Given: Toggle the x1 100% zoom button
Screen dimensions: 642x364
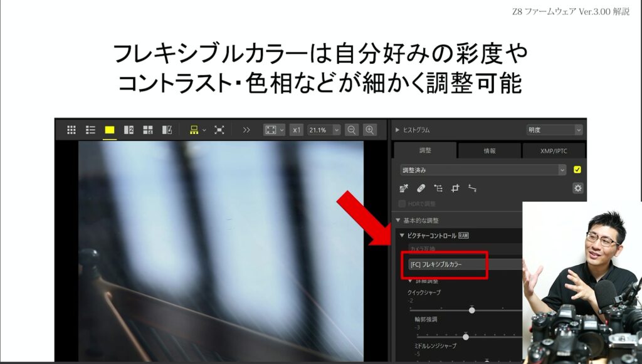Looking at the screenshot, I should point(297,130).
